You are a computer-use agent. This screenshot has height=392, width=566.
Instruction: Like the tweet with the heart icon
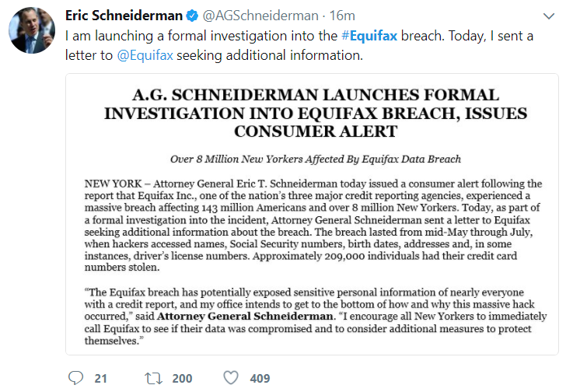pos(231,378)
